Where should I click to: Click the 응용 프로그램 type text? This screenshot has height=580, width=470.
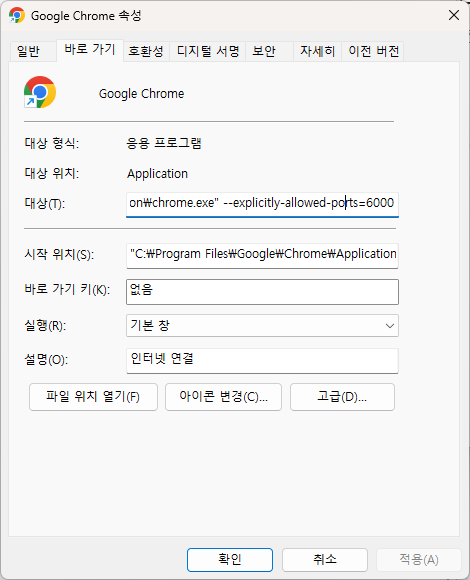coord(164,143)
